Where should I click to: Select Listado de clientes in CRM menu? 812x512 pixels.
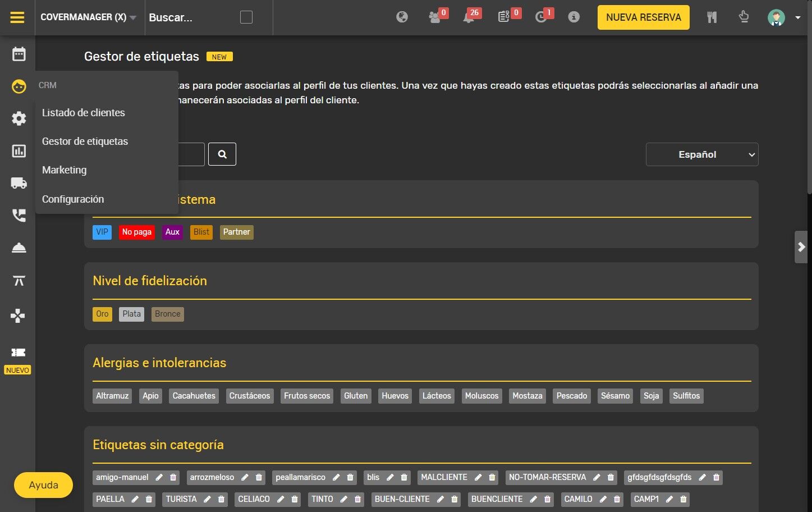(x=84, y=113)
